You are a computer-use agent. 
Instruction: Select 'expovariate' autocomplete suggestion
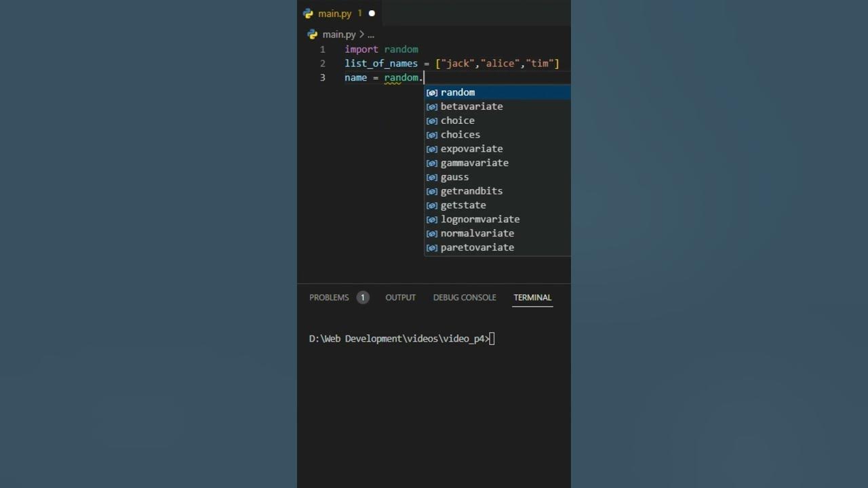point(498,149)
